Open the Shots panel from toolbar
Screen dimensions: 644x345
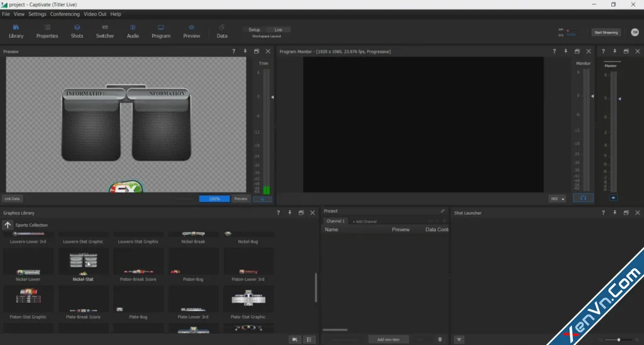click(77, 31)
